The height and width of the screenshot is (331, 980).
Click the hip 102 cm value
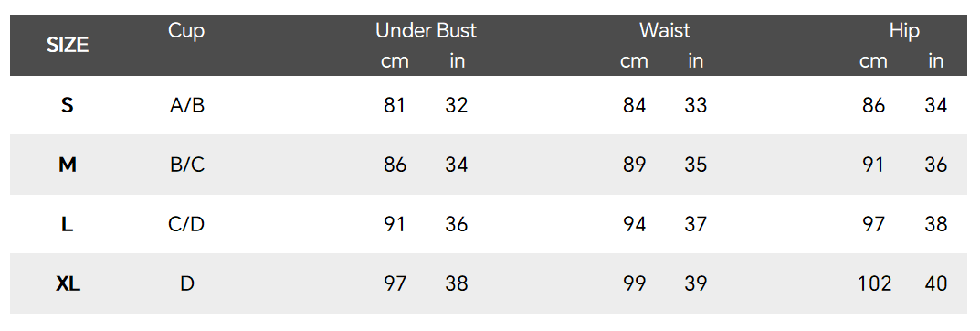click(x=874, y=284)
